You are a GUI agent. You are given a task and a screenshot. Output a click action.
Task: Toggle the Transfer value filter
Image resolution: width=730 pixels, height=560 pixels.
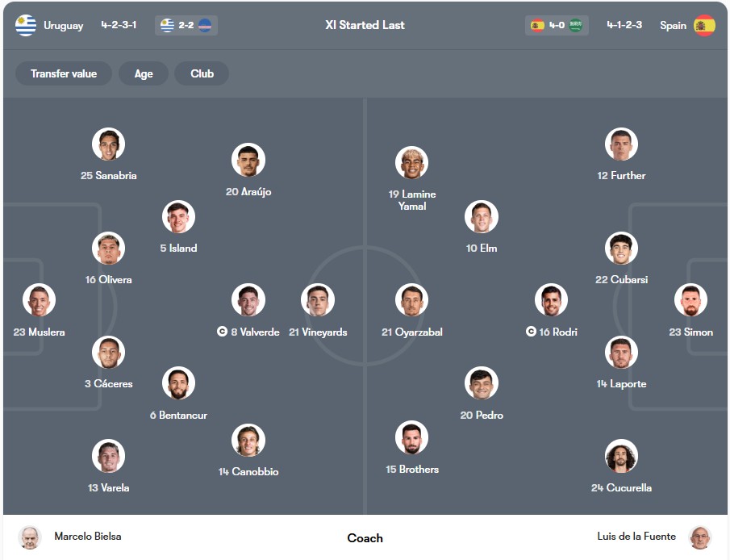click(x=64, y=73)
